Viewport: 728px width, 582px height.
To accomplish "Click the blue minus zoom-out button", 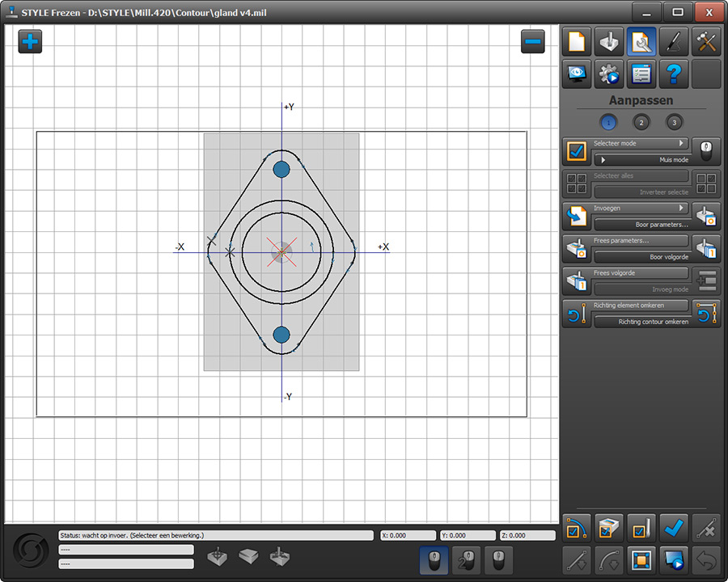I will click(x=532, y=42).
